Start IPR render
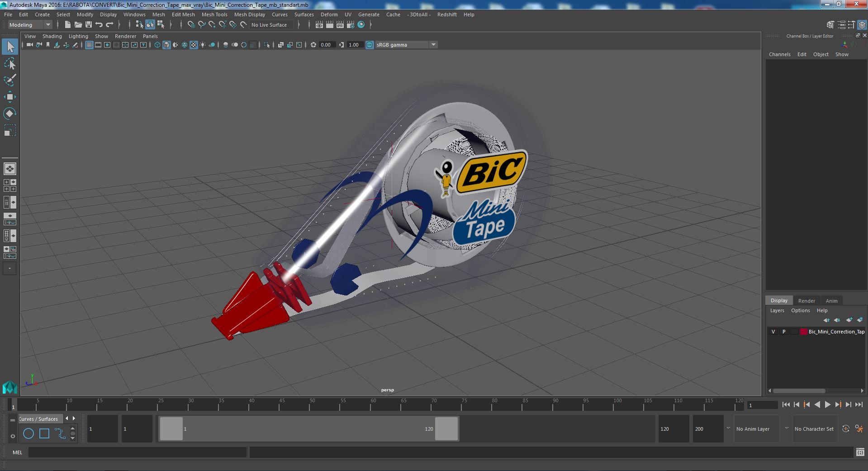Viewport: 868px width, 471px height. [x=340, y=25]
